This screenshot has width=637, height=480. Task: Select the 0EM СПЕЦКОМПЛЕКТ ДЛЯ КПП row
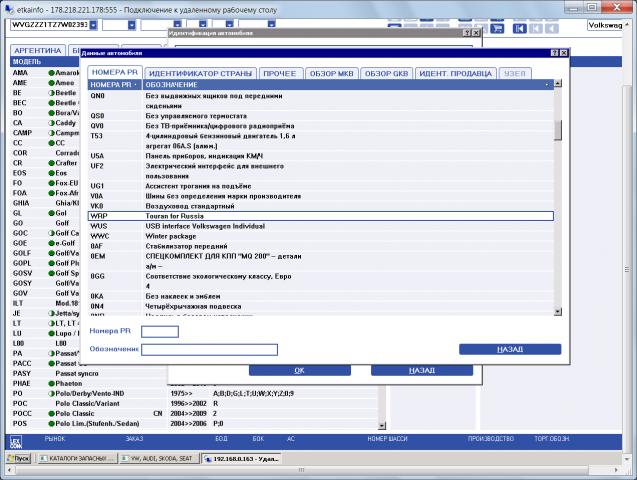coord(321,262)
